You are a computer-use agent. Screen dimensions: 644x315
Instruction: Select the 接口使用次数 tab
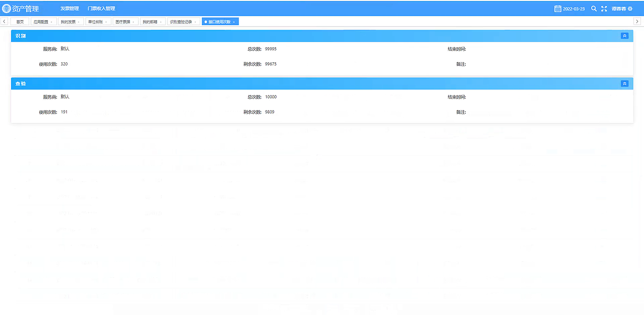pyautogui.click(x=219, y=22)
